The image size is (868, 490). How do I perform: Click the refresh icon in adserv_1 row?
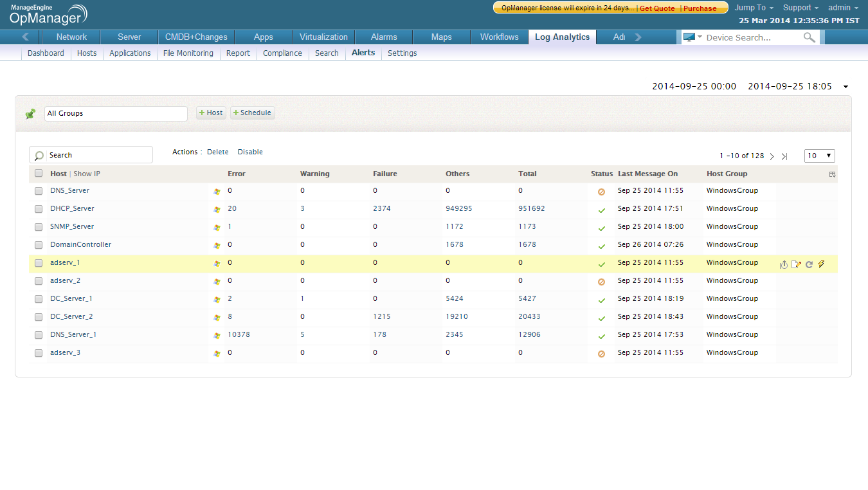pos(809,264)
